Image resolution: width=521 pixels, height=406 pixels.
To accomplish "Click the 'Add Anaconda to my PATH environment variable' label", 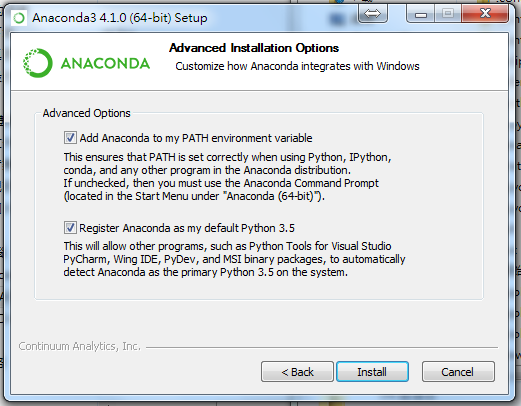I will pos(196,138).
